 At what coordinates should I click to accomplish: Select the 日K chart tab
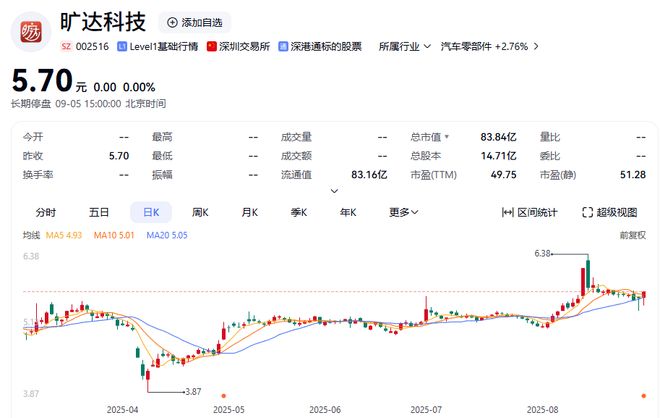click(151, 212)
